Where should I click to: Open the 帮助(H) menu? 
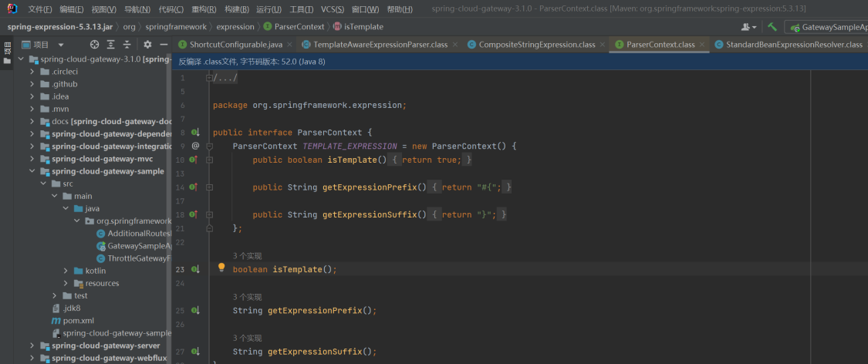click(399, 9)
